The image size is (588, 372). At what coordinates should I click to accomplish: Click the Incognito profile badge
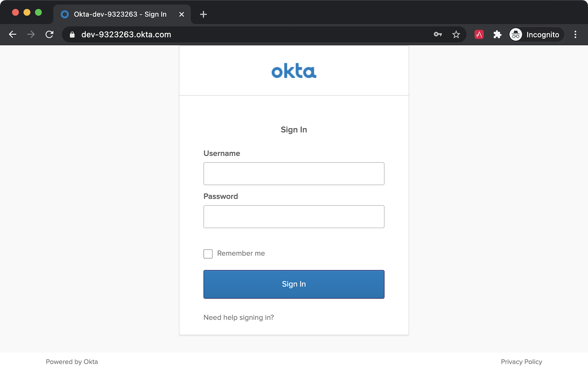click(536, 35)
